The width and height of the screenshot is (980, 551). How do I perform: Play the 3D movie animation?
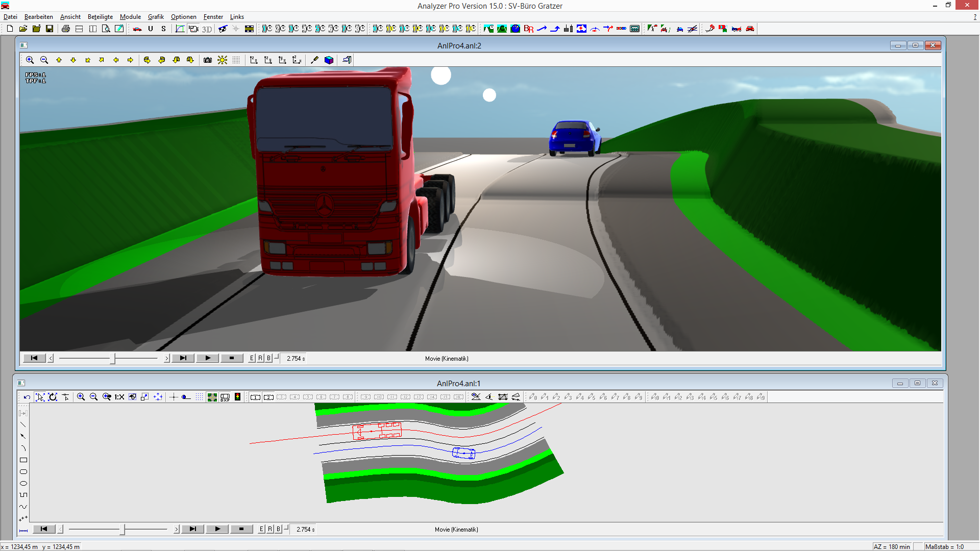click(x=208, y=358)
